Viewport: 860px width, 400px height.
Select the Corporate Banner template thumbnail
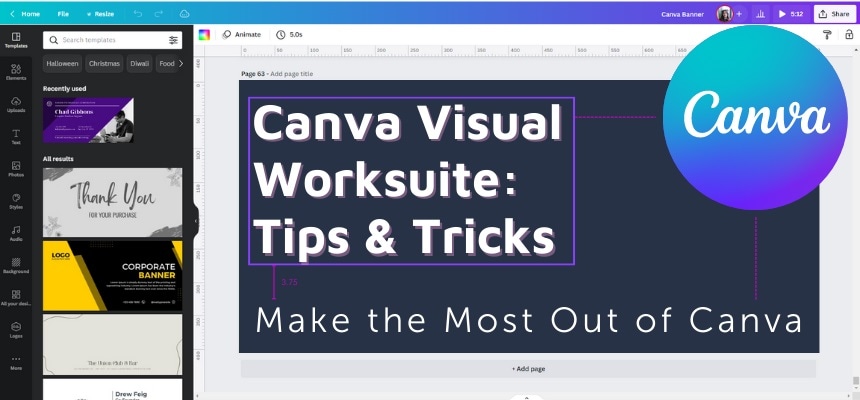coord(112,276)
